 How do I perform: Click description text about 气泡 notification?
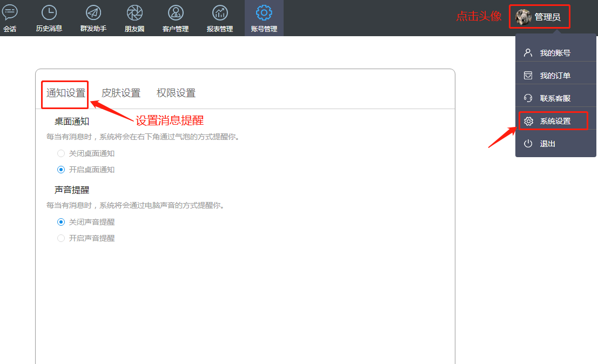(144, 137)
